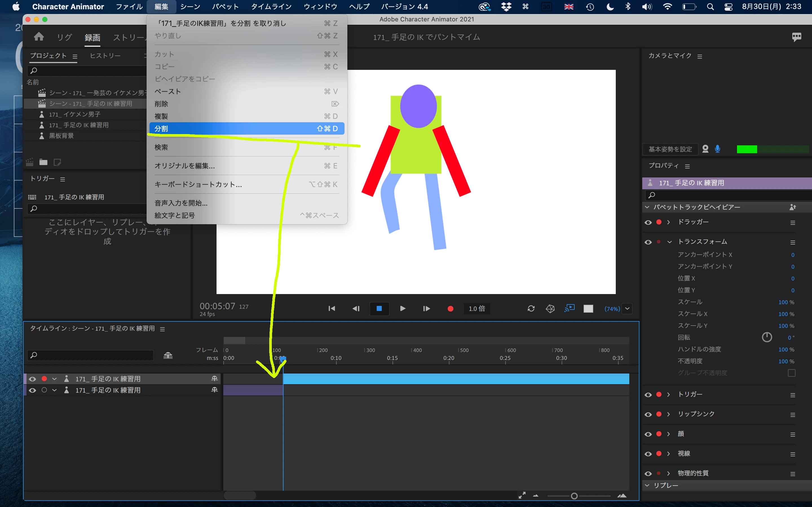
Task: Open the zoom percentage dropdown
Action: [x=627, y=308]
